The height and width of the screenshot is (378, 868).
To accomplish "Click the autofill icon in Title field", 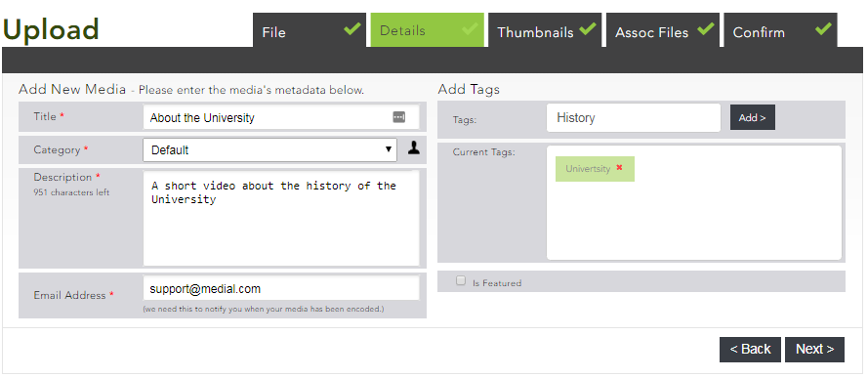I will 399,117.
